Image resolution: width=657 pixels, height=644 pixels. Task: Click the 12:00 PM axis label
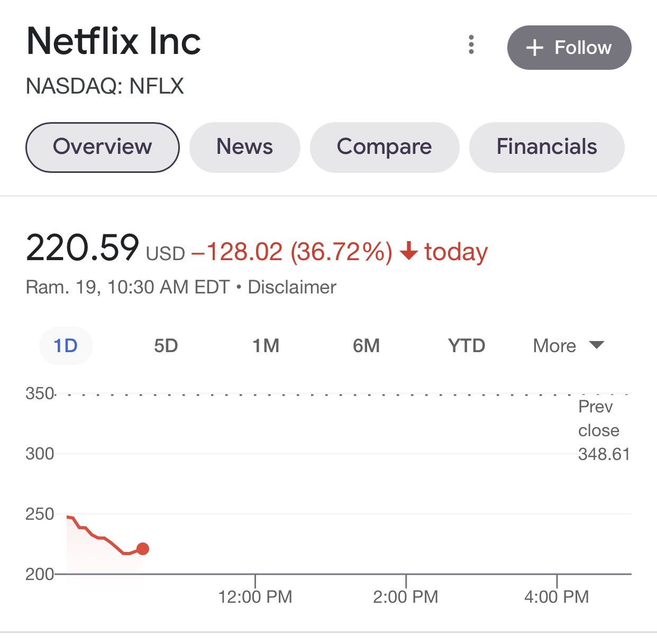(x=255, y=597)
